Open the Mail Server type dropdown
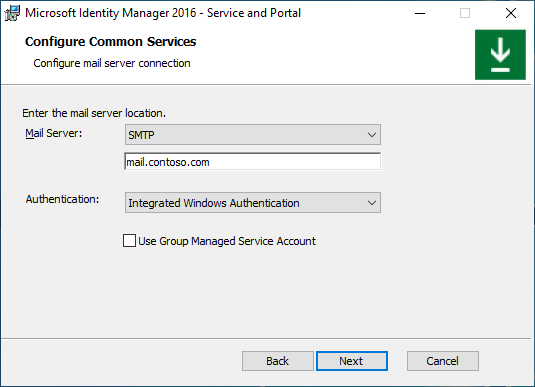Image resolution: width=535 pixels, height=387 pixels. [253, 134]
